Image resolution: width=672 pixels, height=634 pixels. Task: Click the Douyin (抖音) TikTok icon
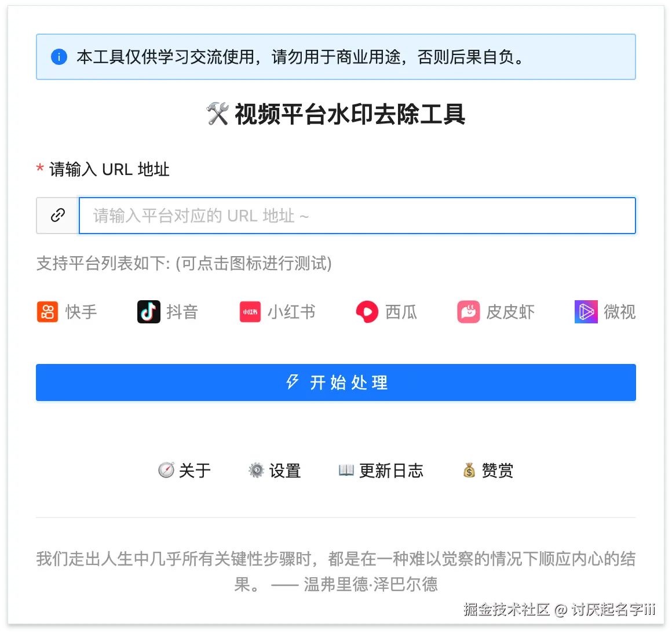click(149, 312)
